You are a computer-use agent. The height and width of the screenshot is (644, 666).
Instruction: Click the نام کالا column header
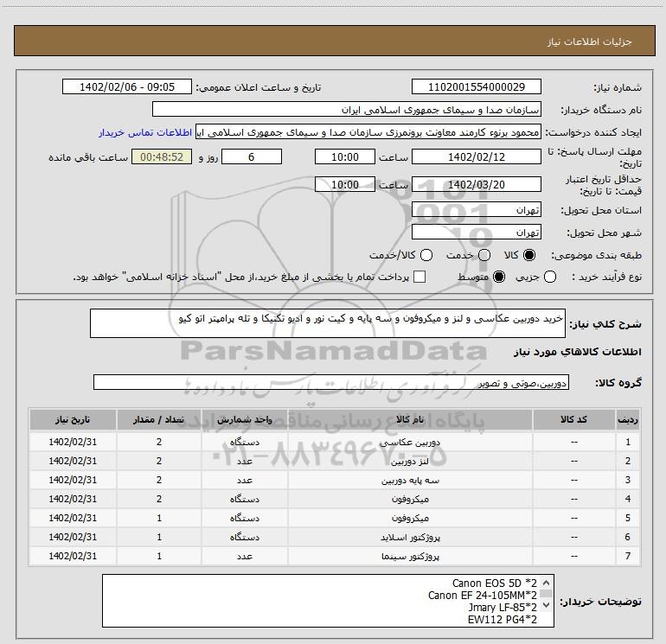[410, 419]
